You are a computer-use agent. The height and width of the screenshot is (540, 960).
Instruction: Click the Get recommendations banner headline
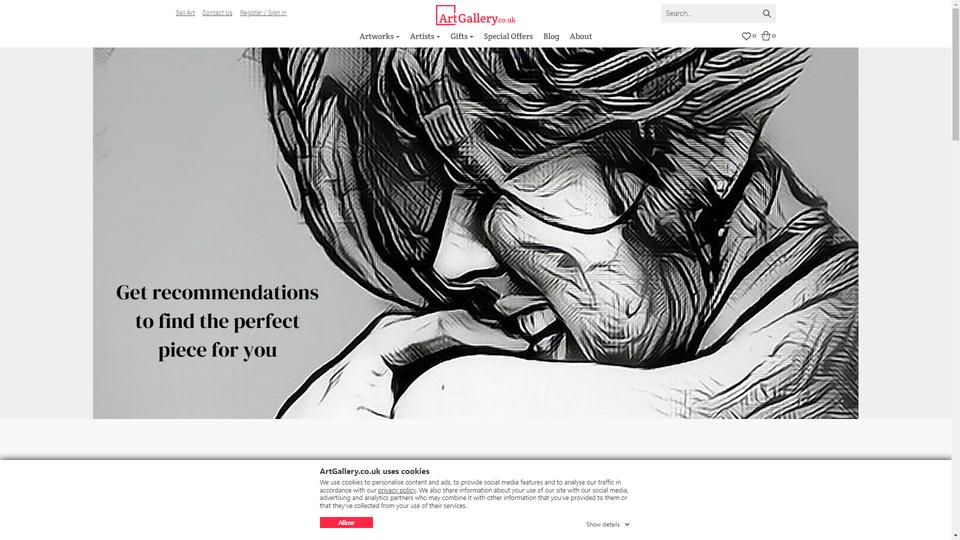coord(217,321)
